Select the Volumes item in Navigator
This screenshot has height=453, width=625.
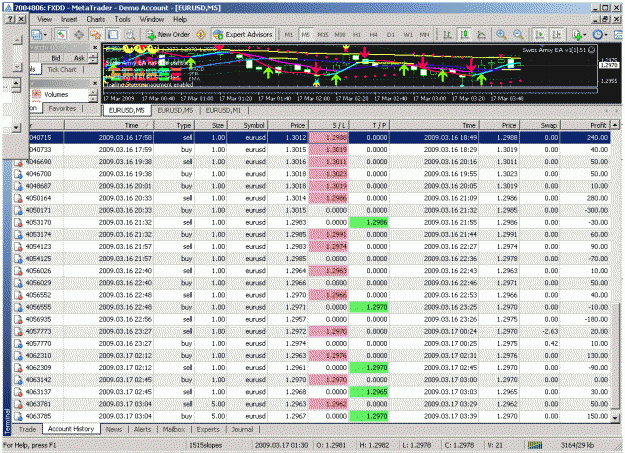pos(56,95)
